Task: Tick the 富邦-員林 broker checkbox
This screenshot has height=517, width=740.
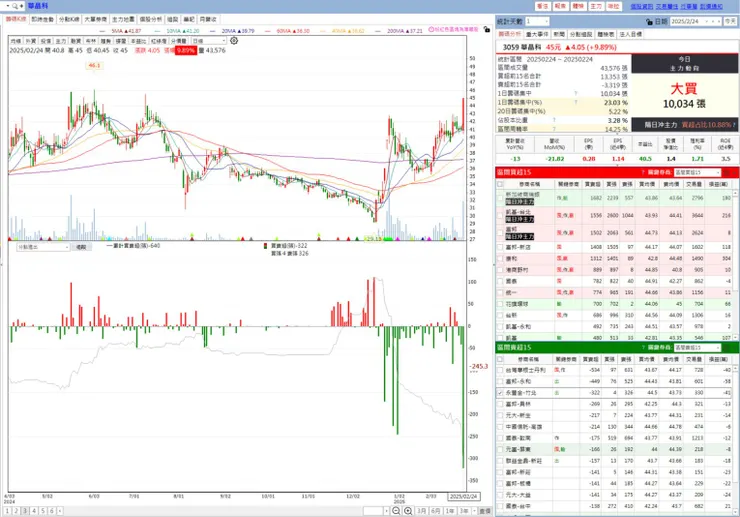Action: pyautogui.click(x=500, y=404)
